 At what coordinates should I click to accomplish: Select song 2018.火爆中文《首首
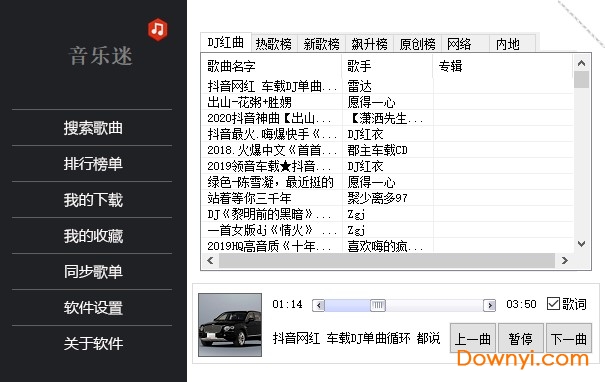pyautogui.click(x=272, y=150)
